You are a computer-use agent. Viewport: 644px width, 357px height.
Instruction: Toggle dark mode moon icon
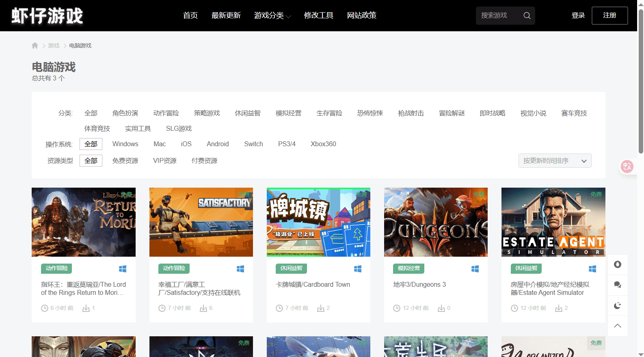[618, 305]
